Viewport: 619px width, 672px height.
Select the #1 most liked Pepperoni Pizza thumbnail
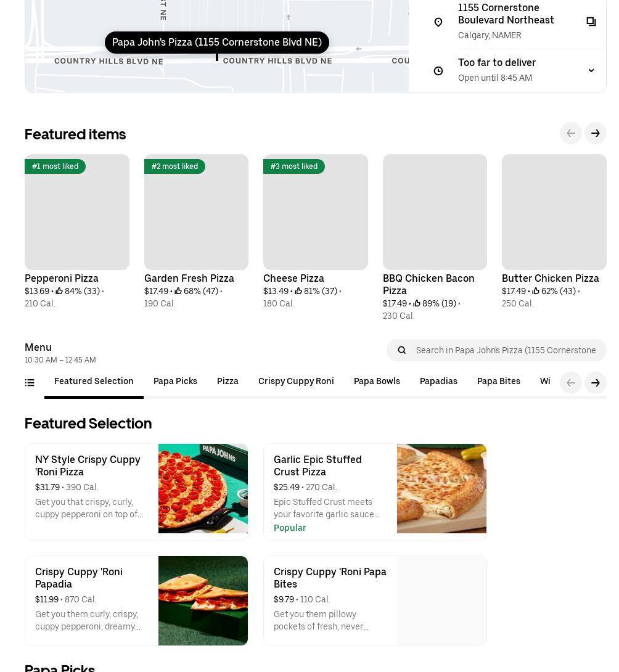(x=77, y=212)
